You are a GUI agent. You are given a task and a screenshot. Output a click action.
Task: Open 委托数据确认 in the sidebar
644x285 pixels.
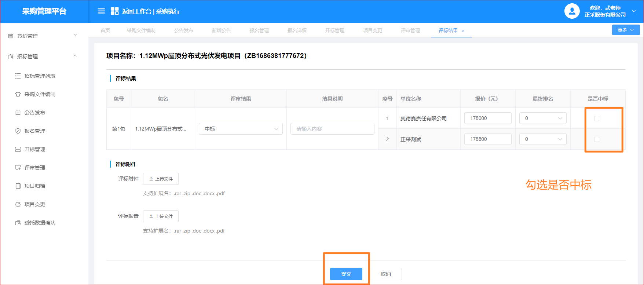click(40, 223)
